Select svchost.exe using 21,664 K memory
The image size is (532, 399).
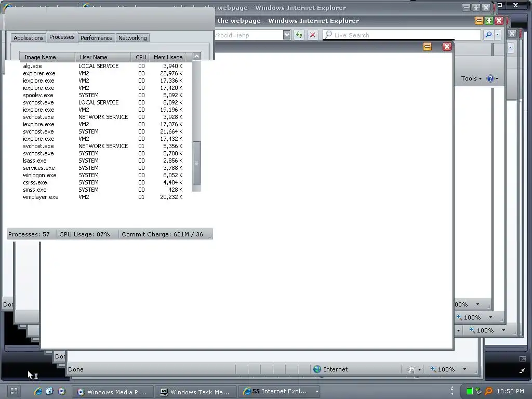pos(103,131)
